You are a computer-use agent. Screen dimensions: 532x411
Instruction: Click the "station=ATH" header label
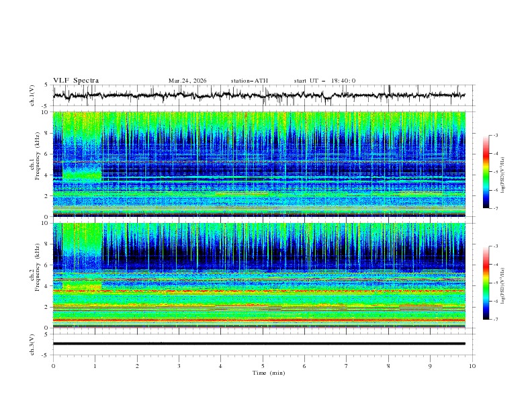249,81
